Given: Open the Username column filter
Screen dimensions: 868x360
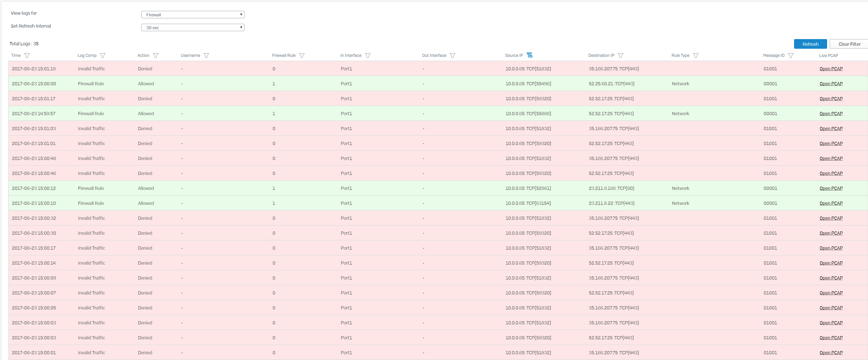Looking at the screenshot, I should coord(206,56).
